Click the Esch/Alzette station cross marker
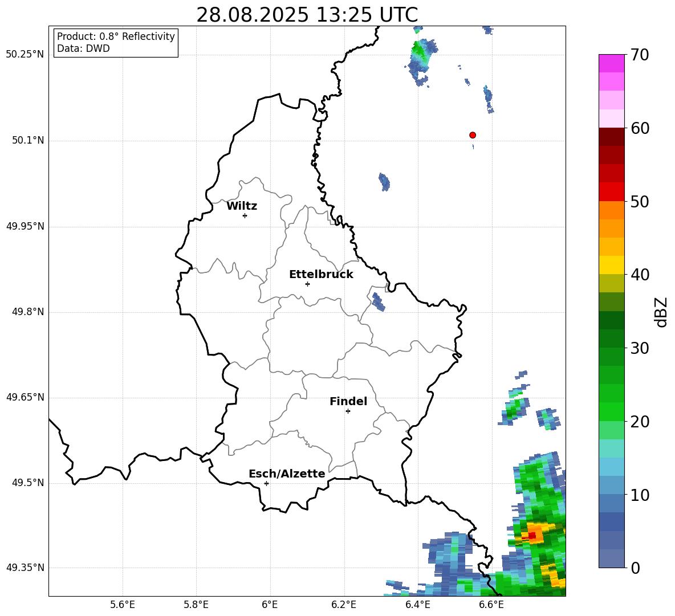Viewport: 675px width, 616px height. pyautogui.click(x=266, y=483)
